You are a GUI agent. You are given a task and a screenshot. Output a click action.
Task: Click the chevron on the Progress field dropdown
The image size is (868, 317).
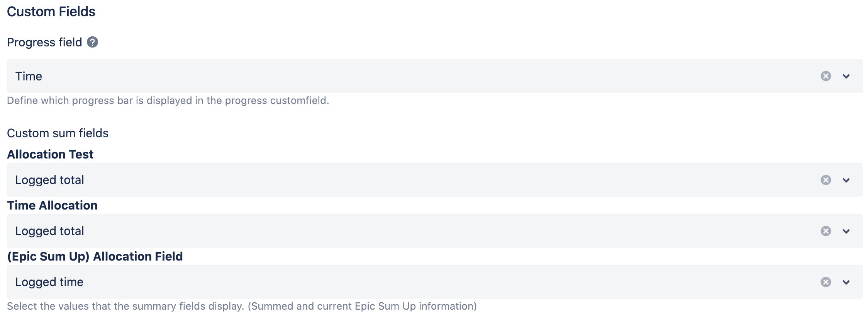click(x=846, y=76)
